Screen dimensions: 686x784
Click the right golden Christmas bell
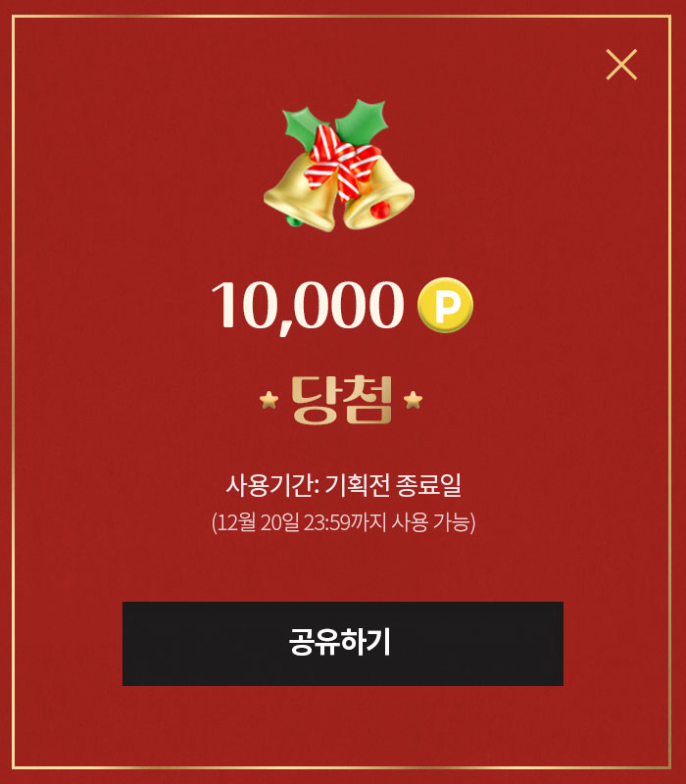coord(380,195)
